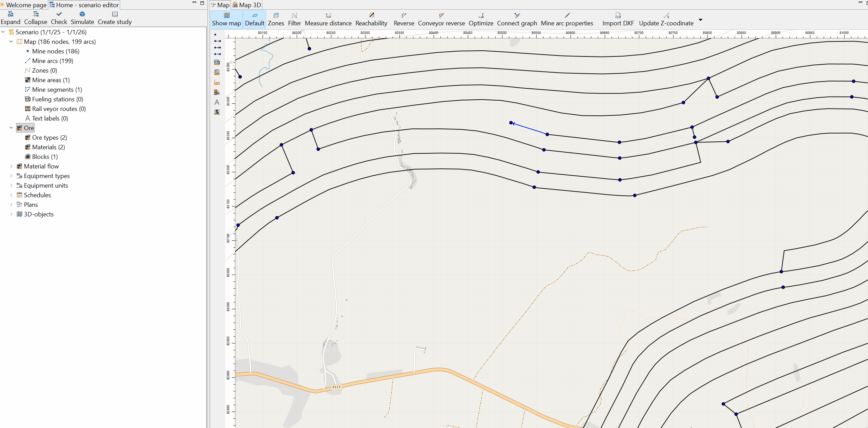Collapse the Map tree node
This screenshot has width=868, height=428.
(11, 41)
